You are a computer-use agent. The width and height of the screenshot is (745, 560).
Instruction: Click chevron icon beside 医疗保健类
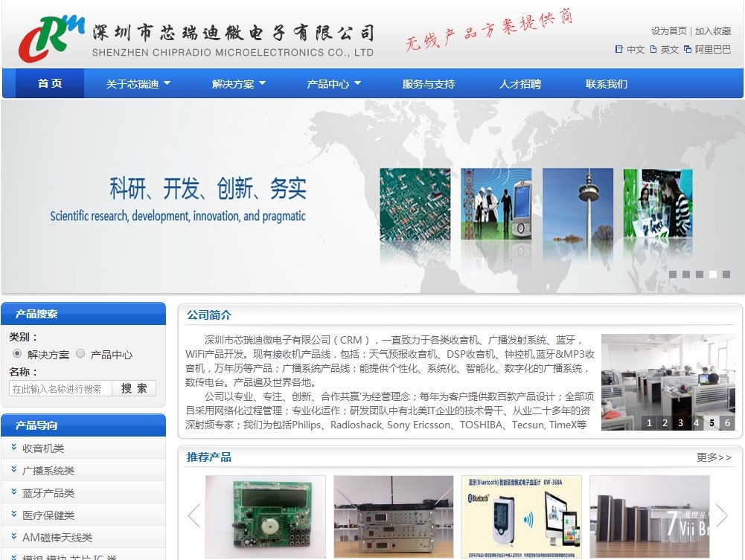tap(14, 515)
